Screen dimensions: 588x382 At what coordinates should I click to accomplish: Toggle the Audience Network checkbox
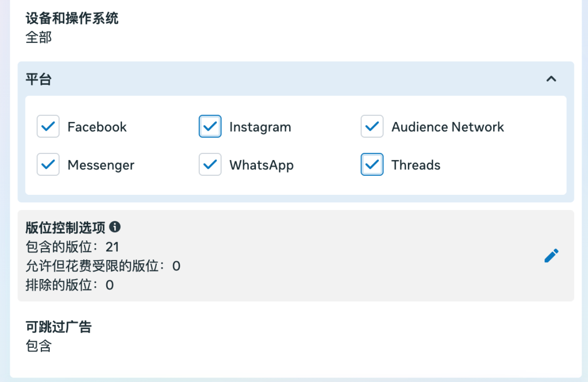tap(372, 126)
